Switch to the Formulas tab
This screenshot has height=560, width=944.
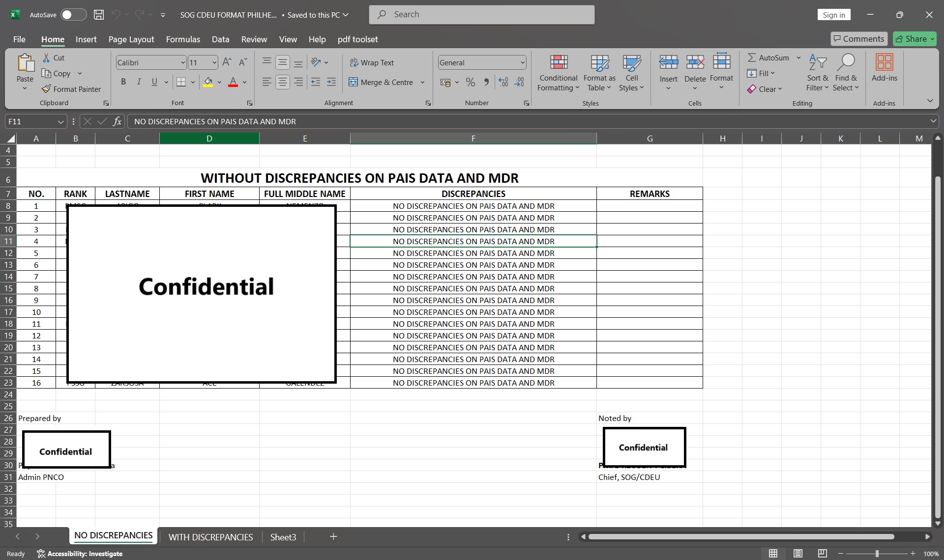pos(183,39)
